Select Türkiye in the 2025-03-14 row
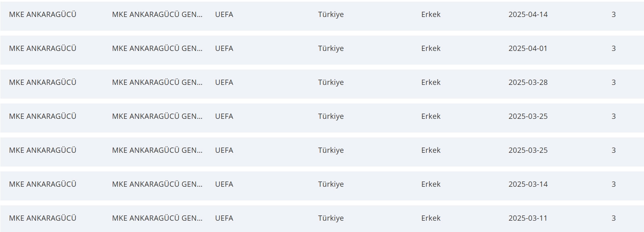Image resolution: width=644 pixels, height=232 pixels. coord(331,184)
